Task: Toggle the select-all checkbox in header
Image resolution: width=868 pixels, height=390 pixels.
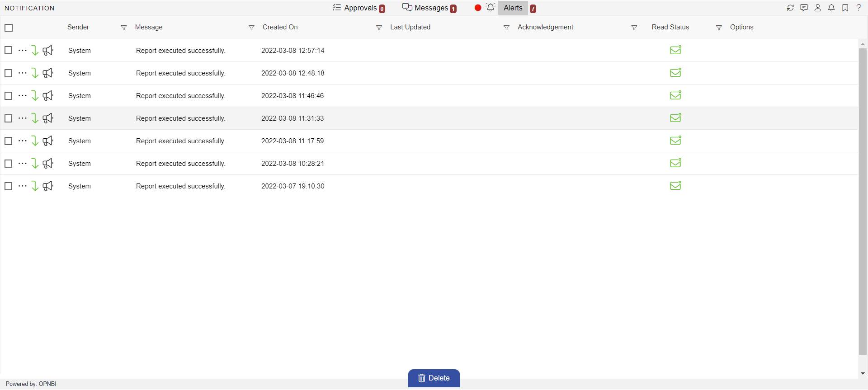Action: [9, 28]
